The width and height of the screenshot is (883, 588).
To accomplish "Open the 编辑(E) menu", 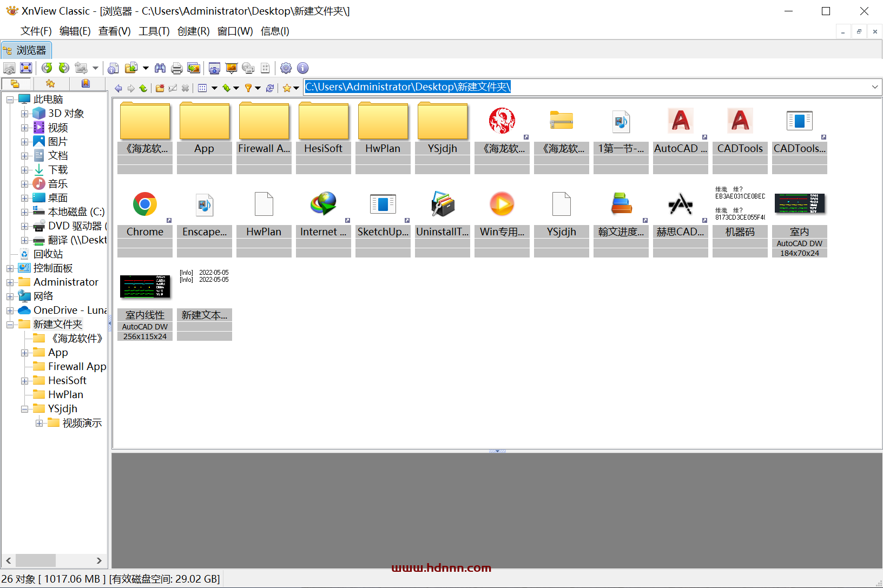I will coord(75,31).
